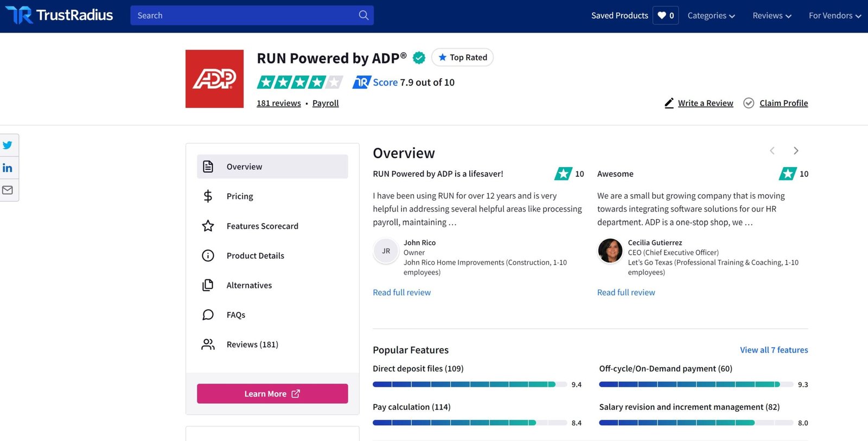
Task: Click the 'Popular Features' heading
Action: (411, 350)
